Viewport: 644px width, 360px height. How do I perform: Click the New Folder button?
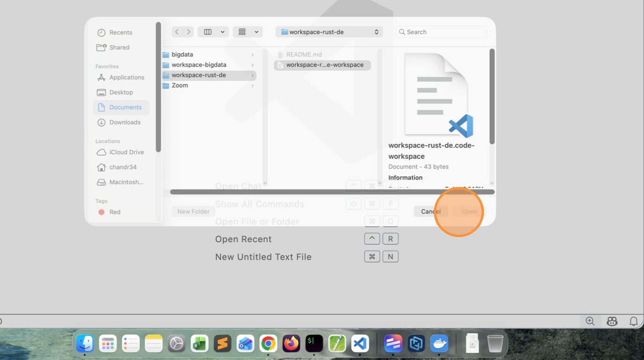[193, 211]
